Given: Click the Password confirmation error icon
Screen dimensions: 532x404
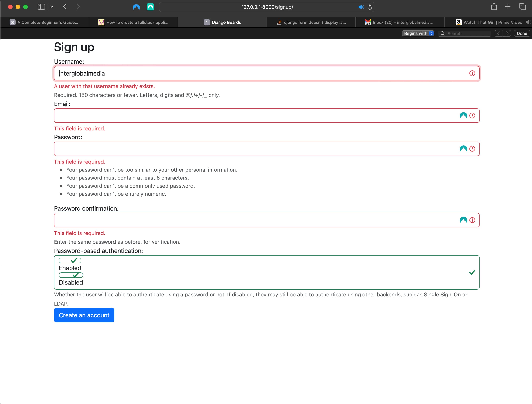Looking at the screenshot, I should tap(472, 220).
